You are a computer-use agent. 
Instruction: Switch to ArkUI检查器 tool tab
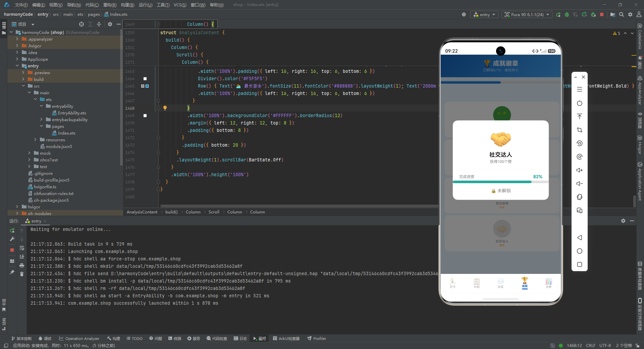[x=286, y=338]
